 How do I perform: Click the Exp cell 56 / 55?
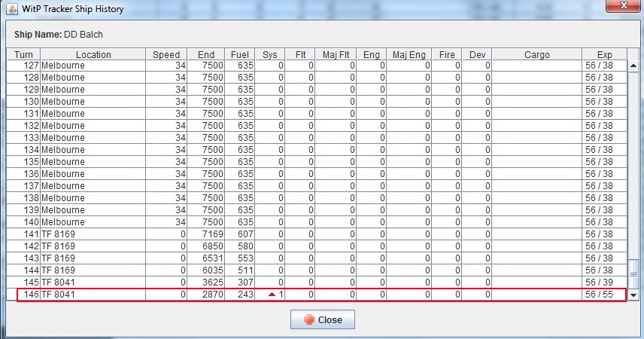(x=599, y=295)
